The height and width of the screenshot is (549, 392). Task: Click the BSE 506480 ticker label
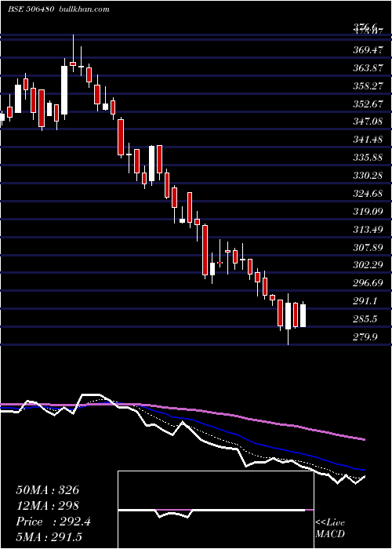coord(31,9)
